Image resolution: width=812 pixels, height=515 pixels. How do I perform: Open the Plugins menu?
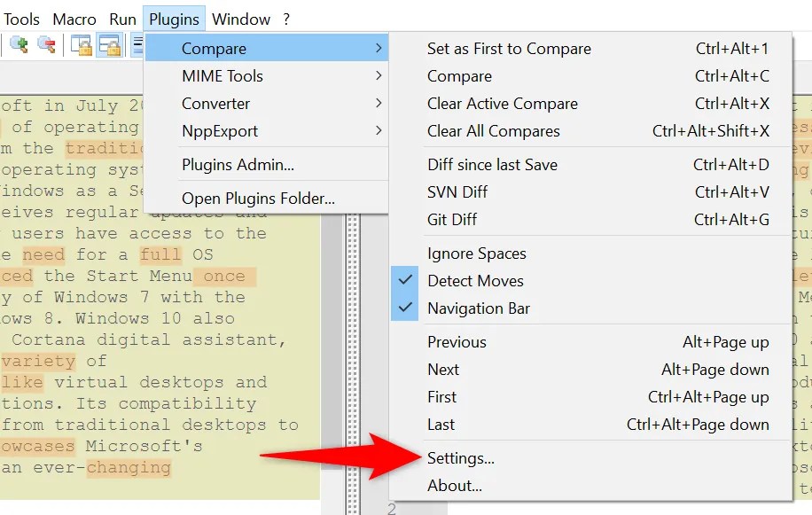point(174,18)
